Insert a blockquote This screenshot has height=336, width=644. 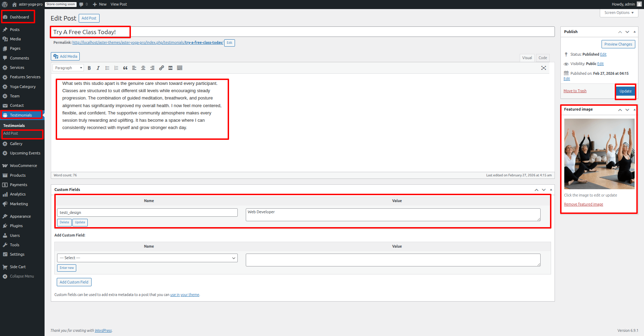(x=125, y=68)
